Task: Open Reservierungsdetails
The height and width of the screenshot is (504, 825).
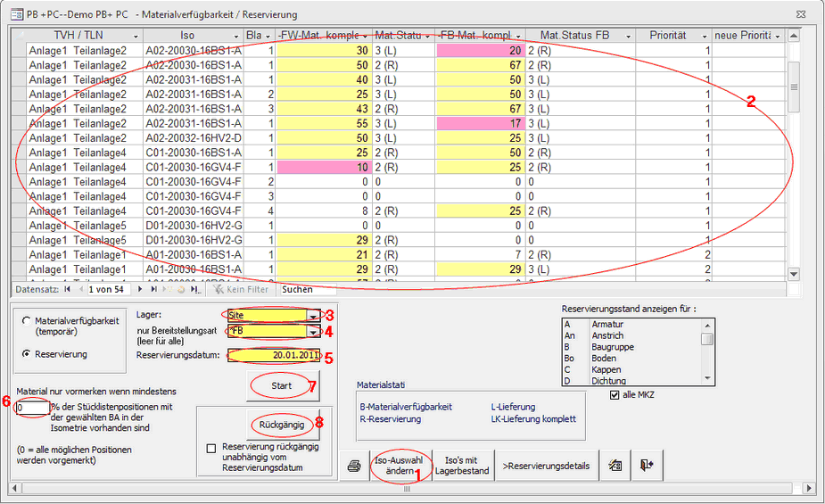Action: point(546,466)
